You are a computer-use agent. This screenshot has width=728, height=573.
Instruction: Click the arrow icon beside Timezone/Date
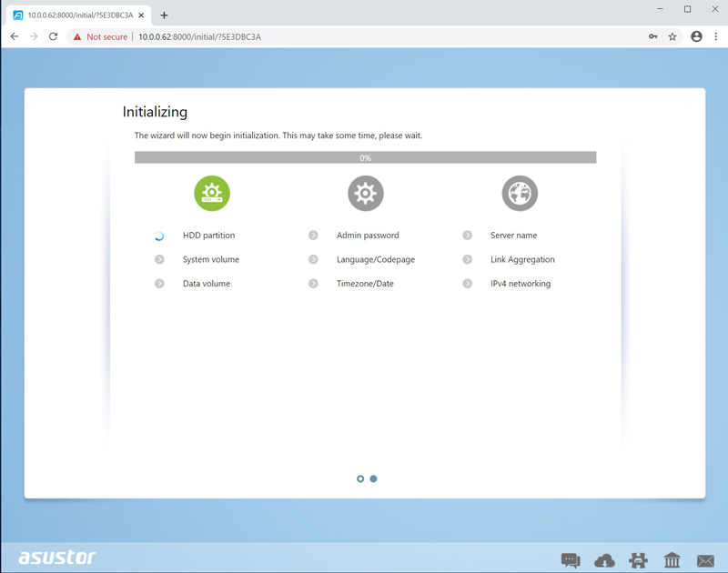(313, 284)
